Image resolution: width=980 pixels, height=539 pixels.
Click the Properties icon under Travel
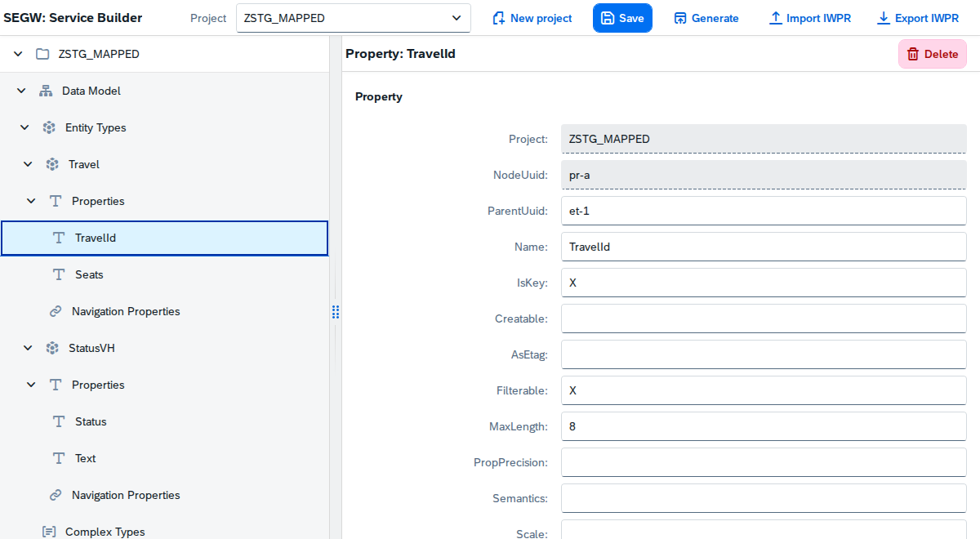tap(56, 201)
